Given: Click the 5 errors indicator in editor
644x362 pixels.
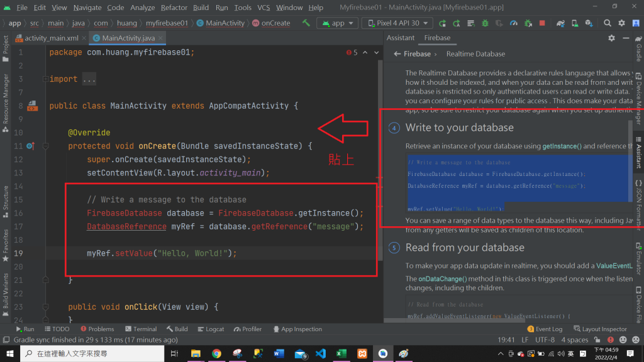Looking at the screenshot, I should (352, 53).
